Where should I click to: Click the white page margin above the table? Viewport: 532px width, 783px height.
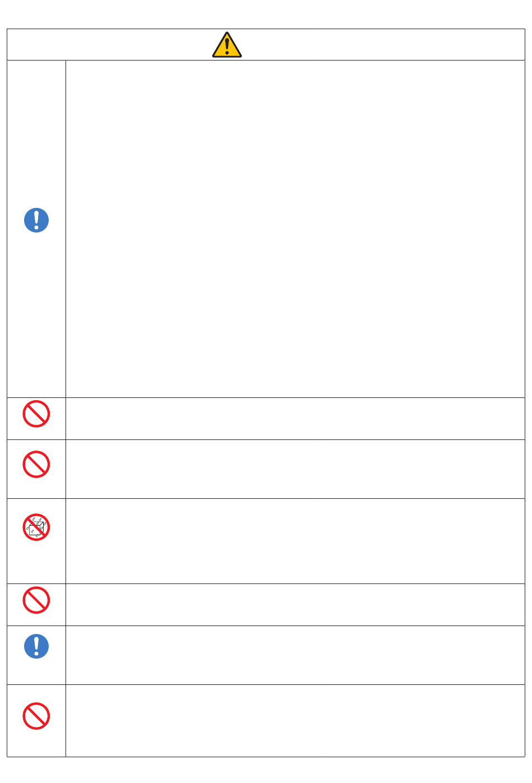click(266, 14)
